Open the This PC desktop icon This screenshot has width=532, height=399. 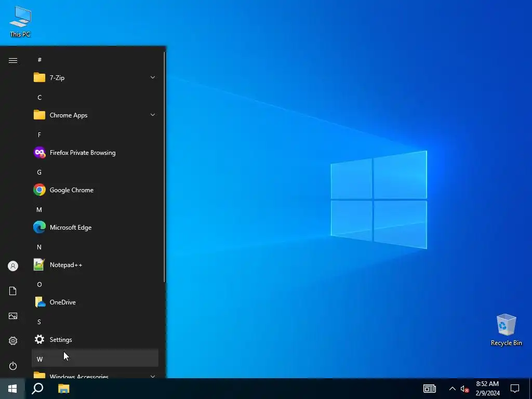20,22
